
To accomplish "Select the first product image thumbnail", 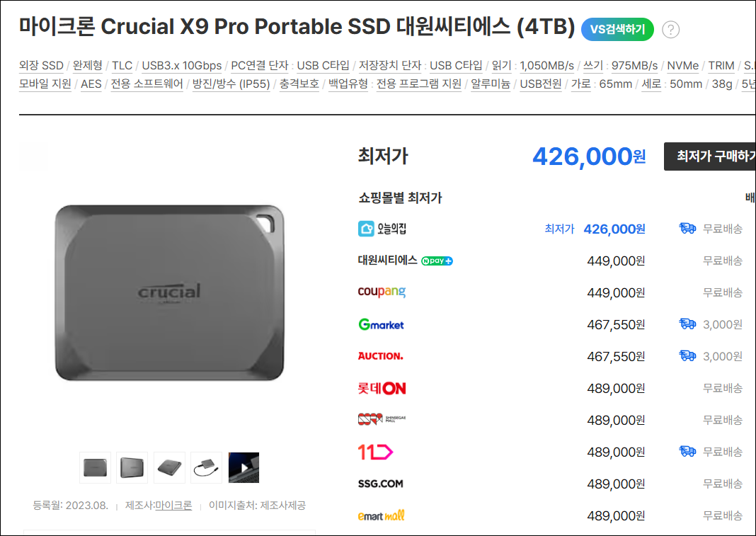I will [x=95, y=467].
